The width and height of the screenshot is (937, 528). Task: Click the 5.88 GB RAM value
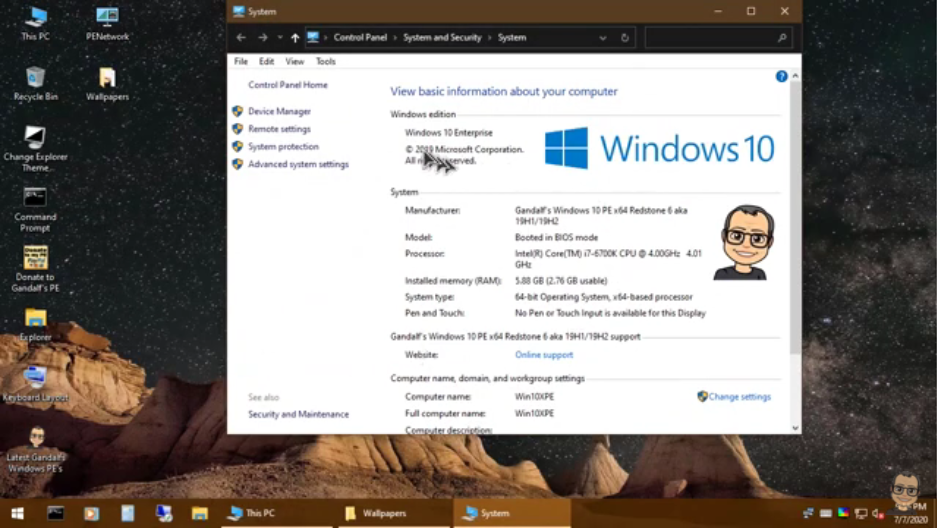tap(561, 281)
